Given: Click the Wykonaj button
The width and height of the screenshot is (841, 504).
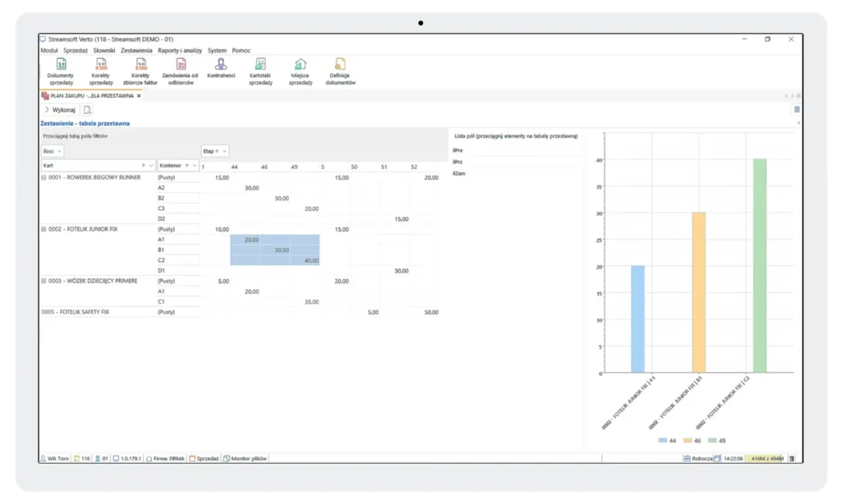Looking at the screenshot, I should pos(58,109).
